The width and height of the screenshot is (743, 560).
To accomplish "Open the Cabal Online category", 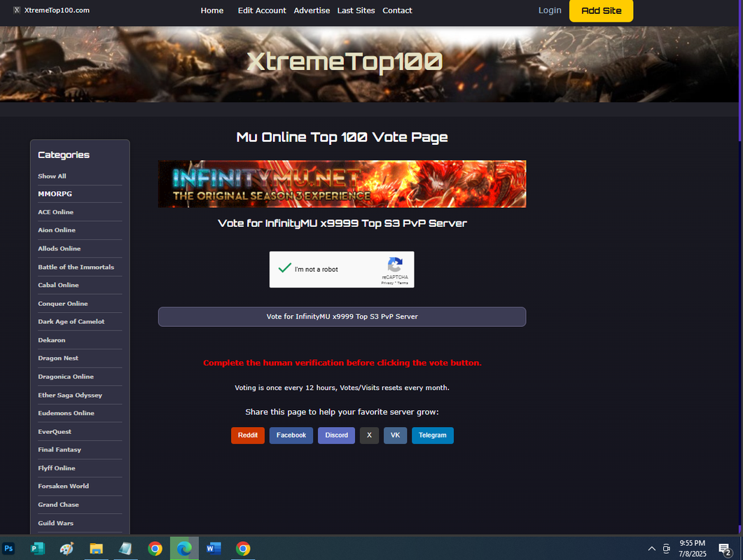I will tap(58, 285).
